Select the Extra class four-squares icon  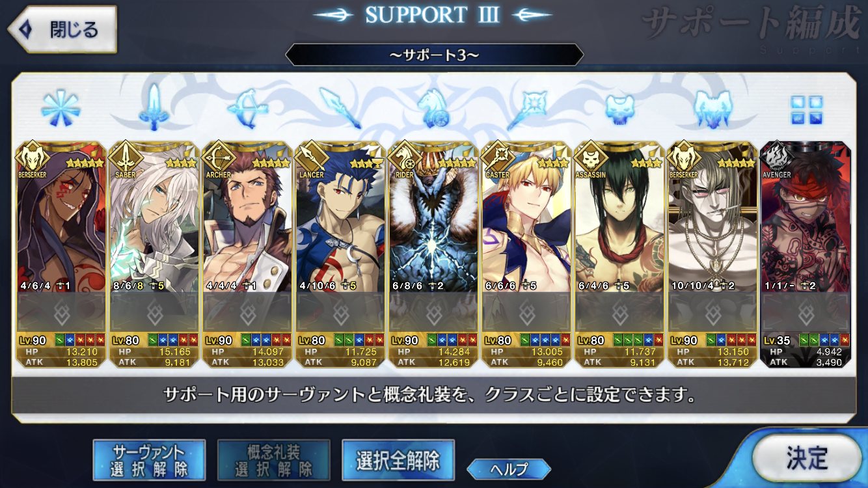(x=806, y=109)
